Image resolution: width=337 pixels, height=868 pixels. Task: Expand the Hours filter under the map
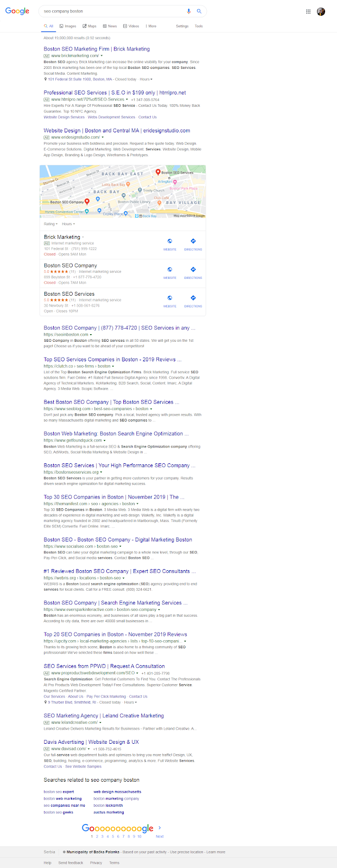point(68,224)
